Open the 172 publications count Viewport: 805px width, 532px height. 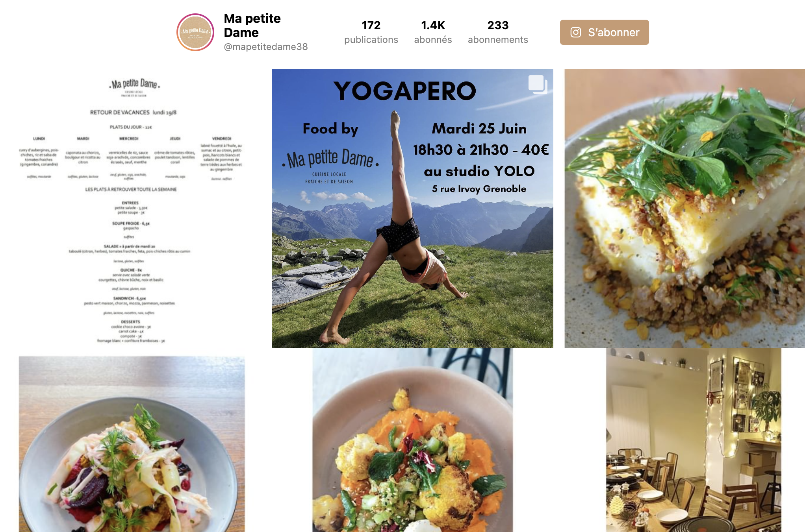click(371, 32)
